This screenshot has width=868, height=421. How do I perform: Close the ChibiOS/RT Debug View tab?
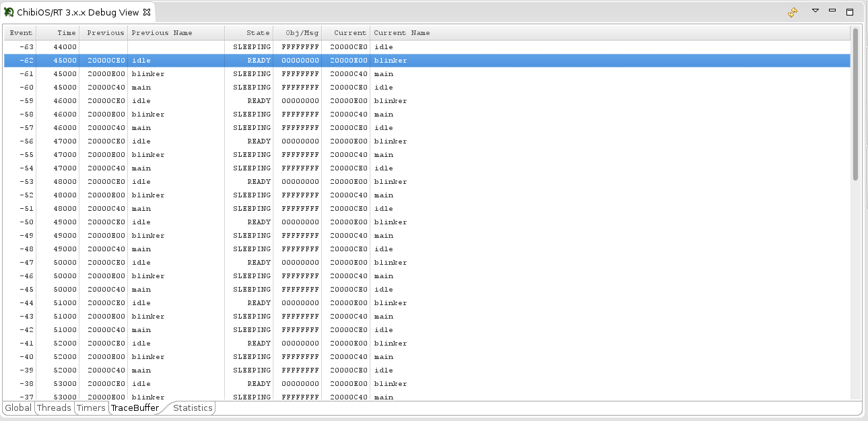[x=147, y=12]
